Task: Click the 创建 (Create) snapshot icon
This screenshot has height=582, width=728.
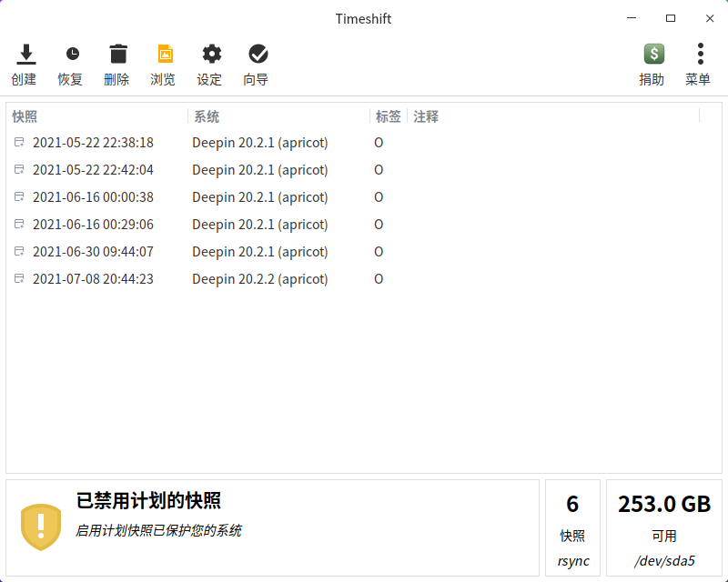Action: [x=26, y=55]
